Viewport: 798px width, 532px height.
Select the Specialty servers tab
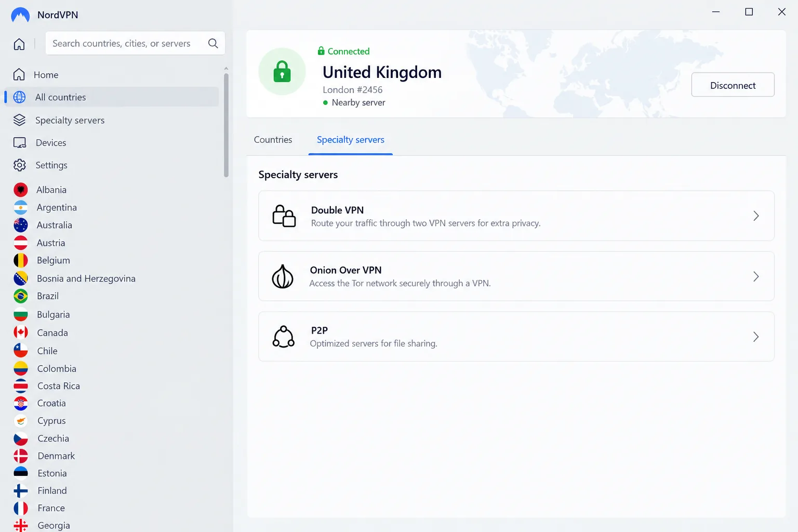pyautogui.click(x=351, y=140)
